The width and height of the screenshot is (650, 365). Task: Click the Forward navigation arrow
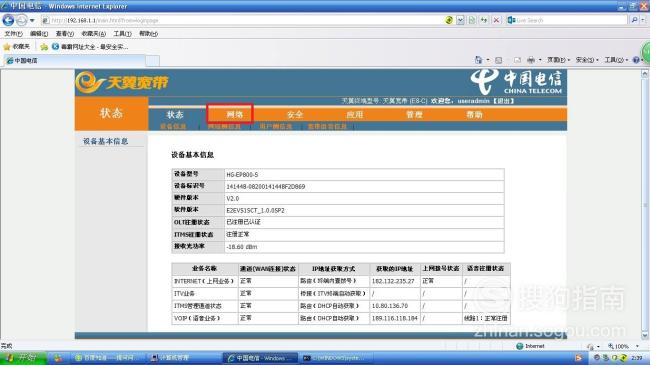[x=21, y=20]
